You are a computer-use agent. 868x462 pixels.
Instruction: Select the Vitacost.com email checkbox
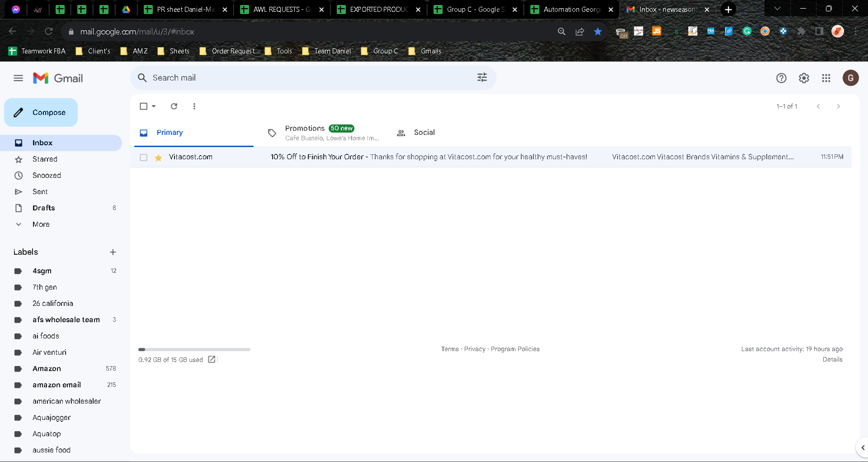[x=143, y=157]
